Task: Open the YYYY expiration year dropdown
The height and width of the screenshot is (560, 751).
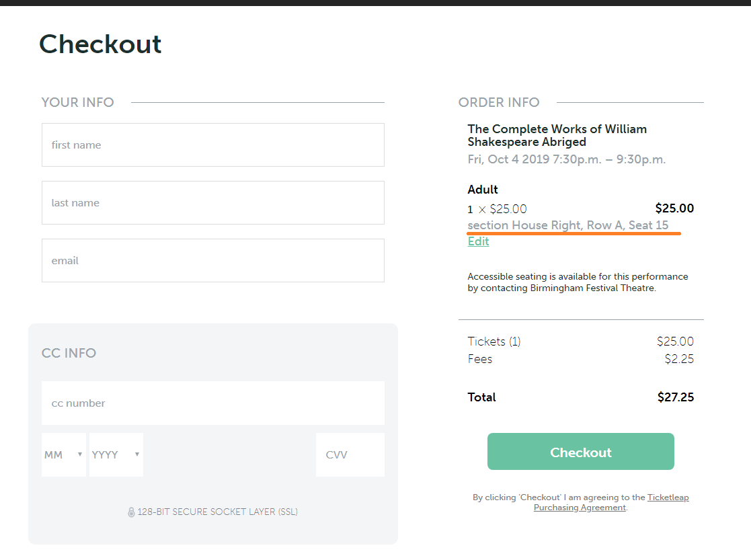Action: click(x=116, y=454)
